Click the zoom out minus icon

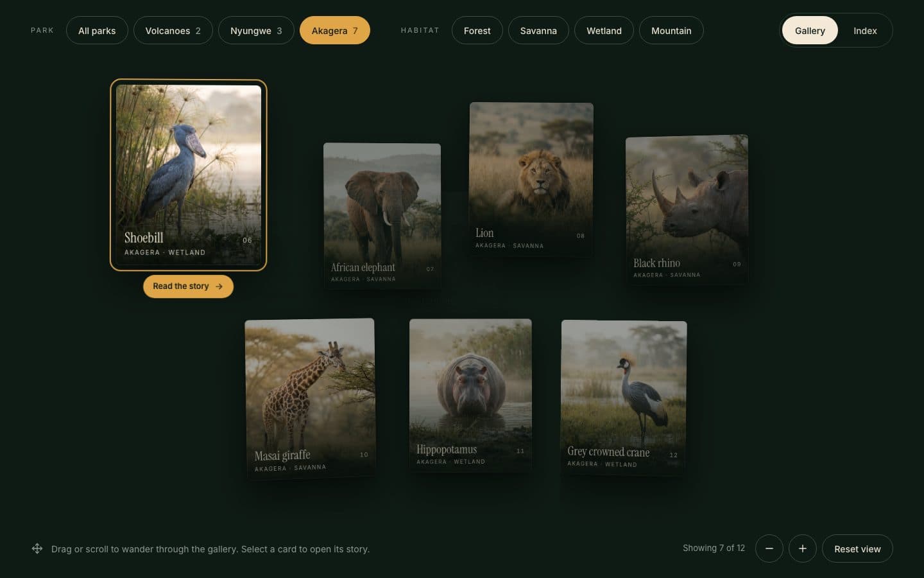point(769,548)
